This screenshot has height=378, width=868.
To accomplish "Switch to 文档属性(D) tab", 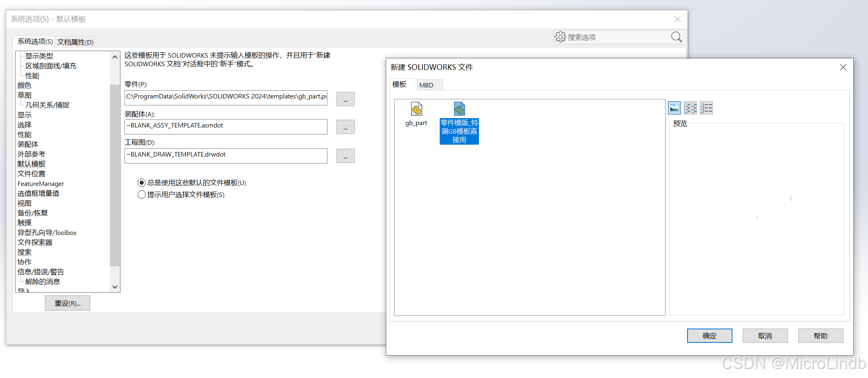I will [x=76, y=42].
